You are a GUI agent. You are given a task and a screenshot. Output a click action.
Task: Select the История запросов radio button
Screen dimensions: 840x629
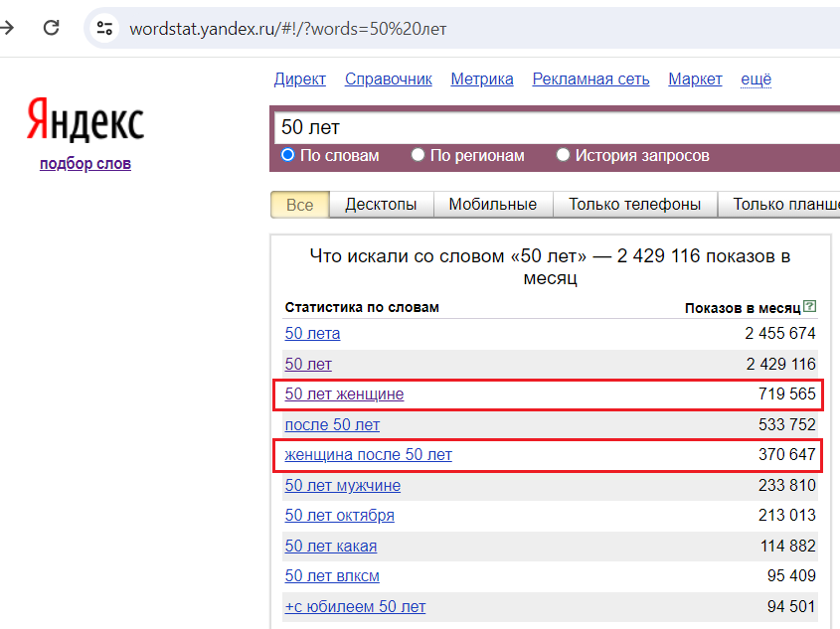point(563,155)
